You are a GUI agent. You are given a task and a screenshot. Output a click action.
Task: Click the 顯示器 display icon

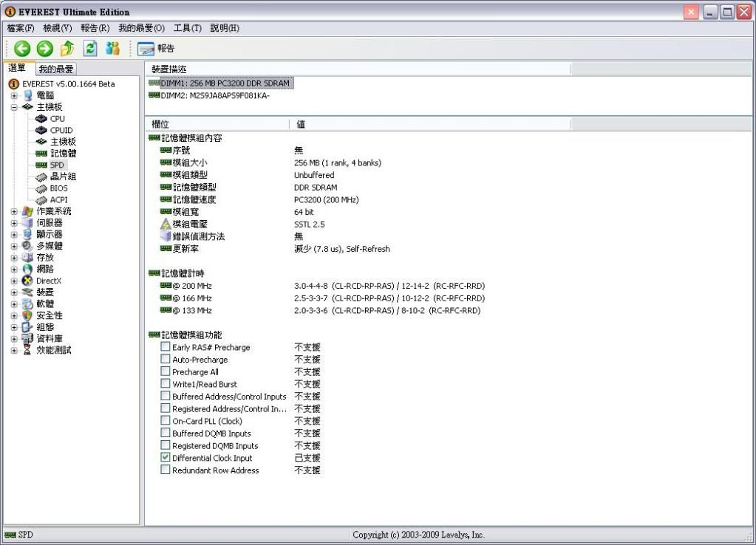pyautogui.click(x=27, y=234)
